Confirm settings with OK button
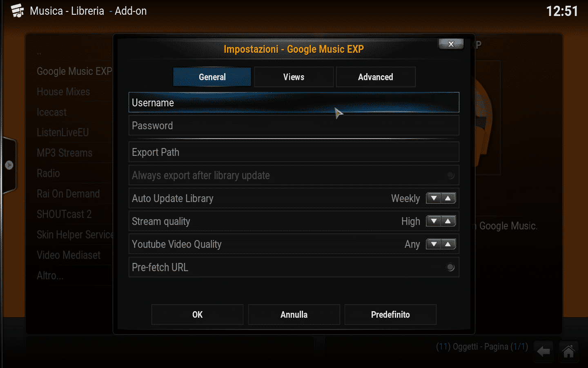 (x=197, y=314)
